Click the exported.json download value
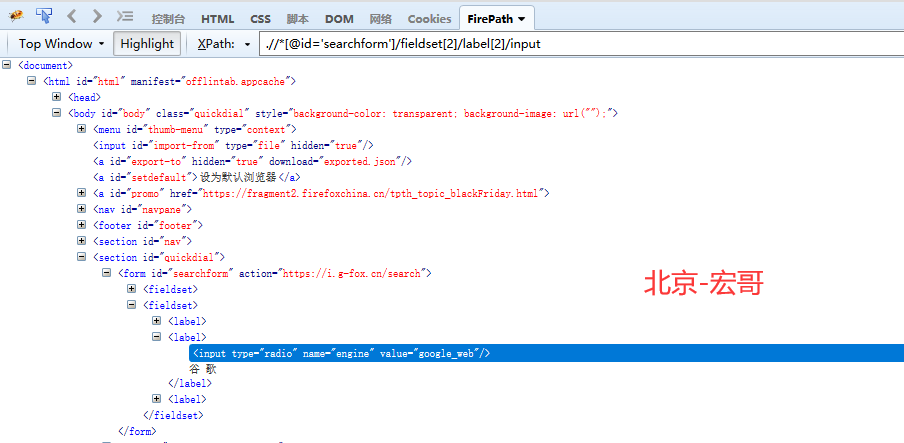 coord(360,162)
